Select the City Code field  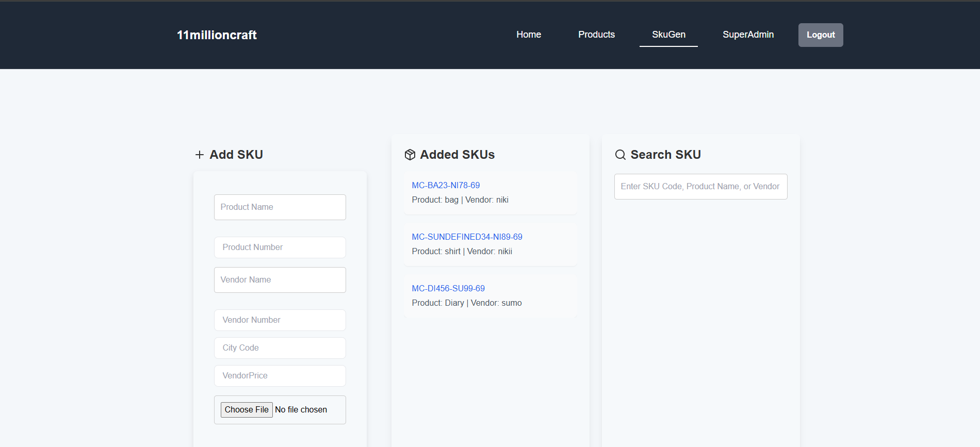pos(280,348)
